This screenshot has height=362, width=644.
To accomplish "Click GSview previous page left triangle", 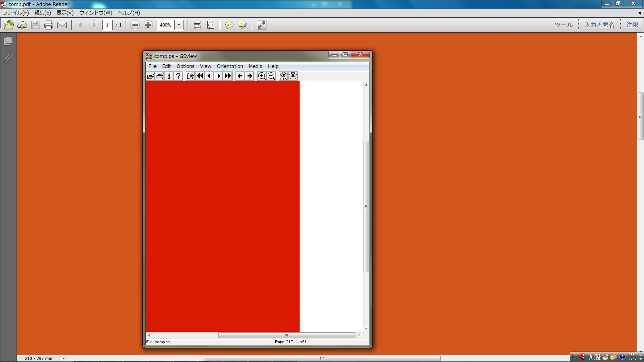I will pos(209,76).
